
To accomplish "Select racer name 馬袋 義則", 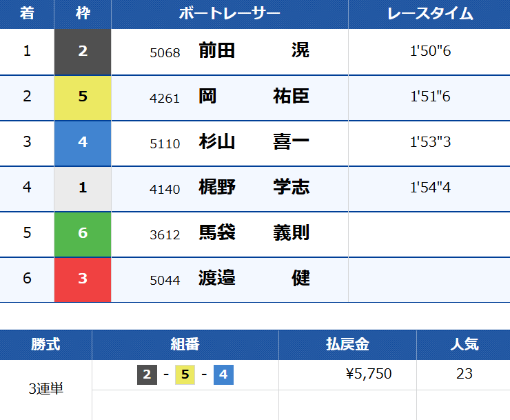I will [x=254, y=232].
